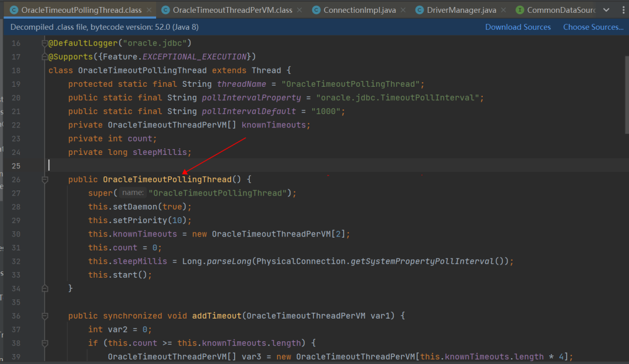Collapse the if block on line 38
This screenshot has height=364, width=629.
coord(45,344)
